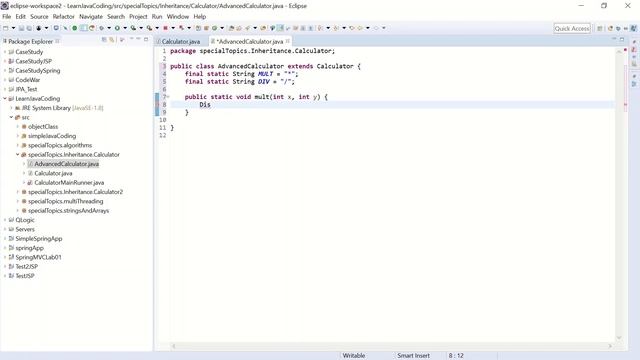Toggle the code fold marker on line 7
640x360 pixels.
click(x=168, y=97)
